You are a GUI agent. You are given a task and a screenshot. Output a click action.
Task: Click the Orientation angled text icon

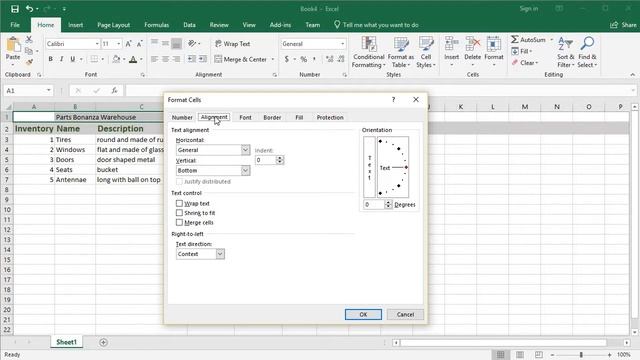coord(192,43)
